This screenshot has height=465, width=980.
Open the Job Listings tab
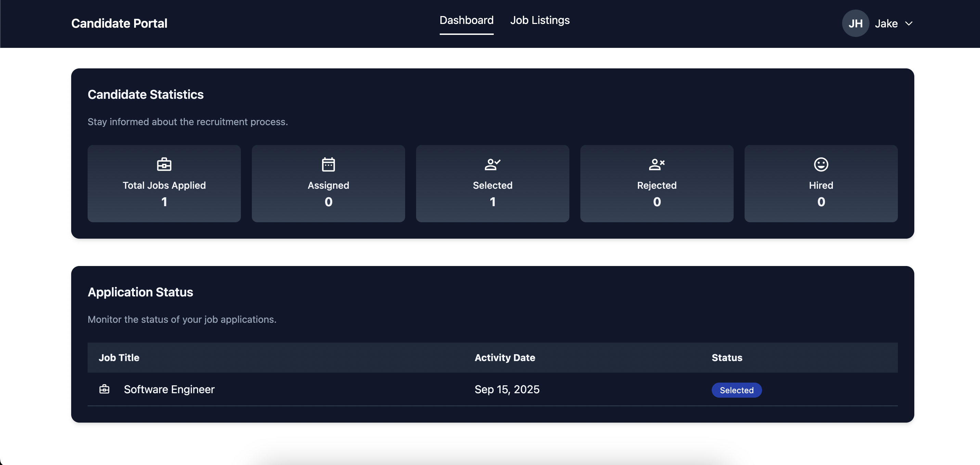[x=540, y=20]
